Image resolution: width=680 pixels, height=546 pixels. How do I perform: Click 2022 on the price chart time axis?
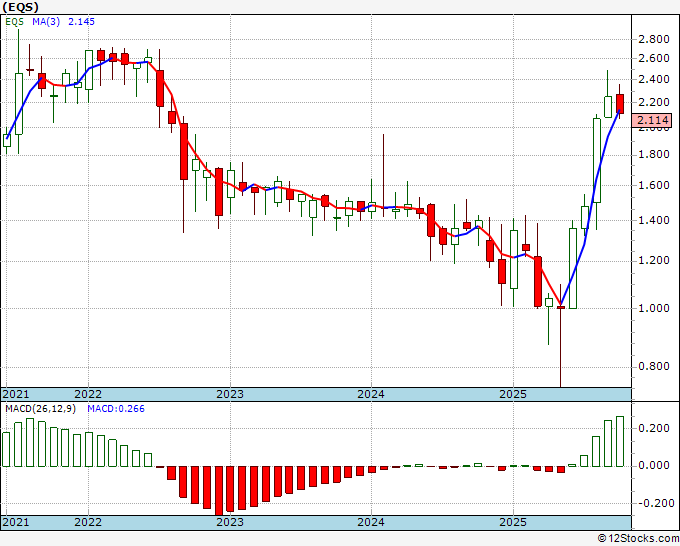88,394
